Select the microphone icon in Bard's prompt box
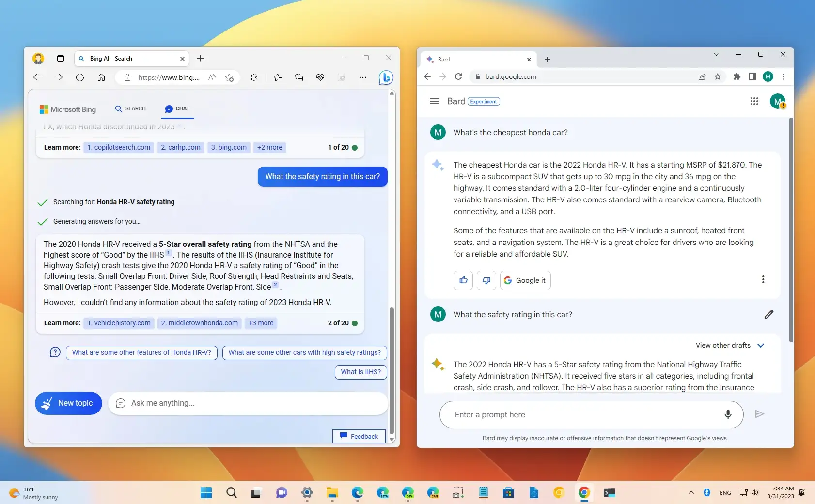This screenshot has width=815, height=504. 727,414
